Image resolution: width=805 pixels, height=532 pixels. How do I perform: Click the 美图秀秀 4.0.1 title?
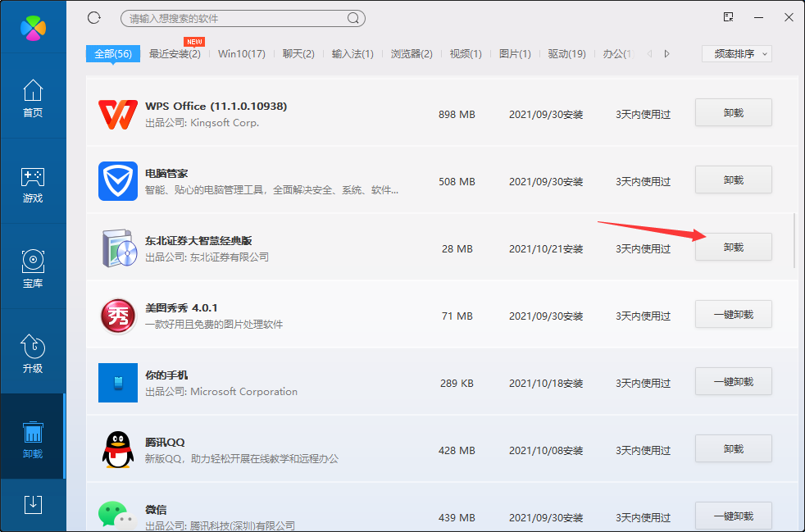coord(181,308)
